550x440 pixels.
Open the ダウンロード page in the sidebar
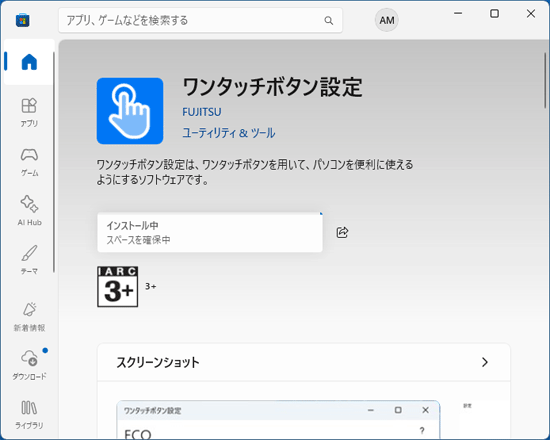(x=29, y=365)
